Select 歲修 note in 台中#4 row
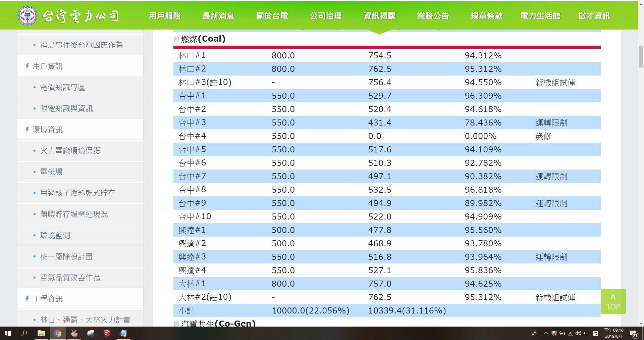The image size is (644, 340). [x=543, y=136]
